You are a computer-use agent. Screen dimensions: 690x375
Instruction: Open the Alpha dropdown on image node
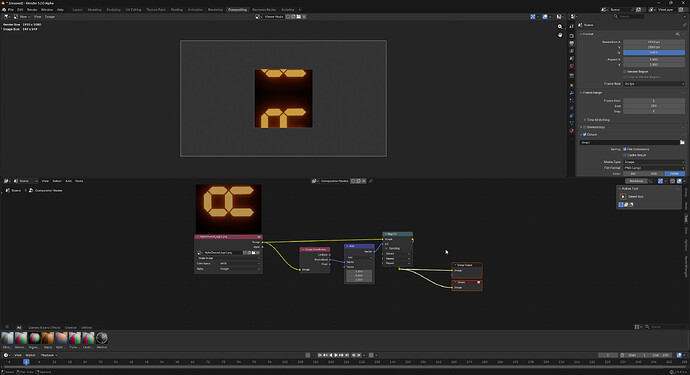point(239,268)
